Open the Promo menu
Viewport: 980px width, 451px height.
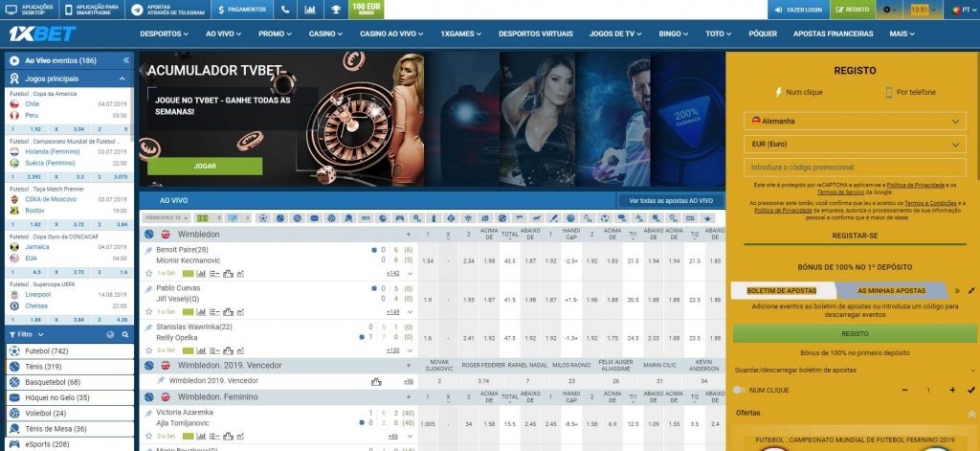tap(275, 34)
